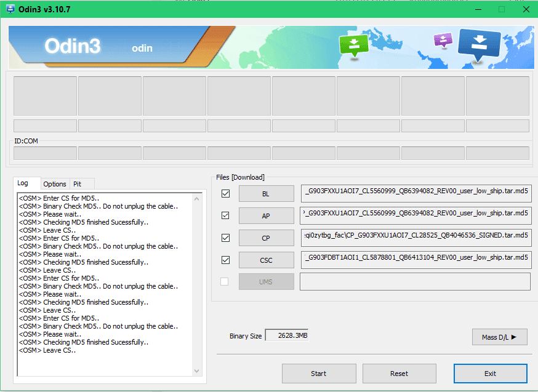Viewport: 538px width, 392px height.
Task: Click the Files [Download] group label
Action: pyautogui.click(x=240, y=177)
